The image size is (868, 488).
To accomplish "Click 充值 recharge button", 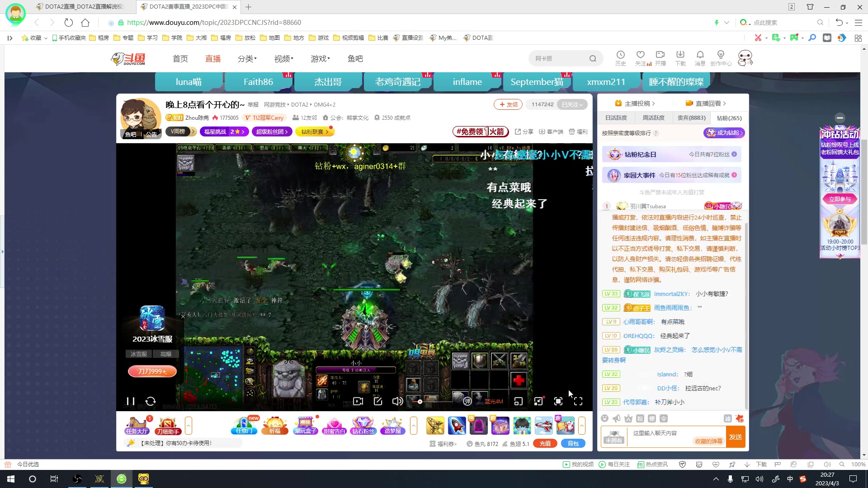I will point(545,444).
